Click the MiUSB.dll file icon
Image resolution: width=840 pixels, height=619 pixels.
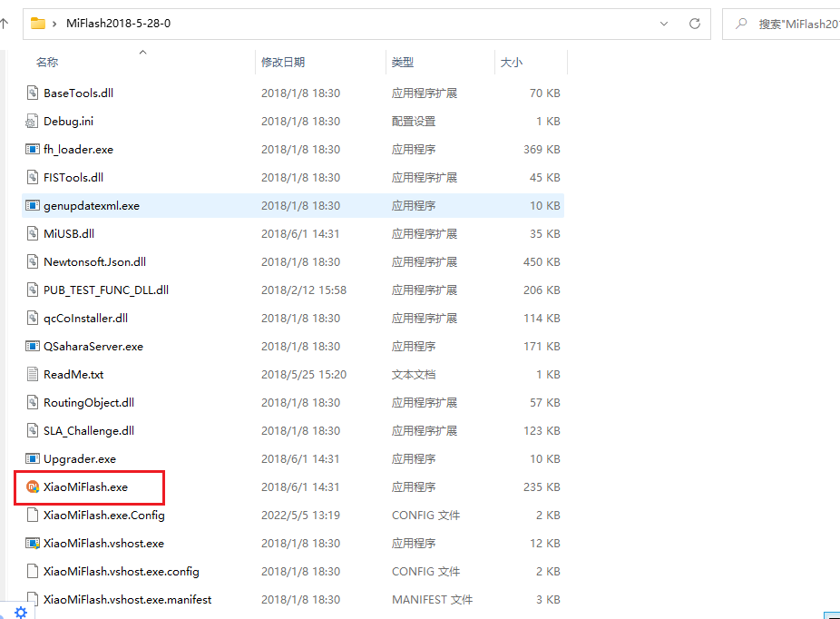point(33,233)
